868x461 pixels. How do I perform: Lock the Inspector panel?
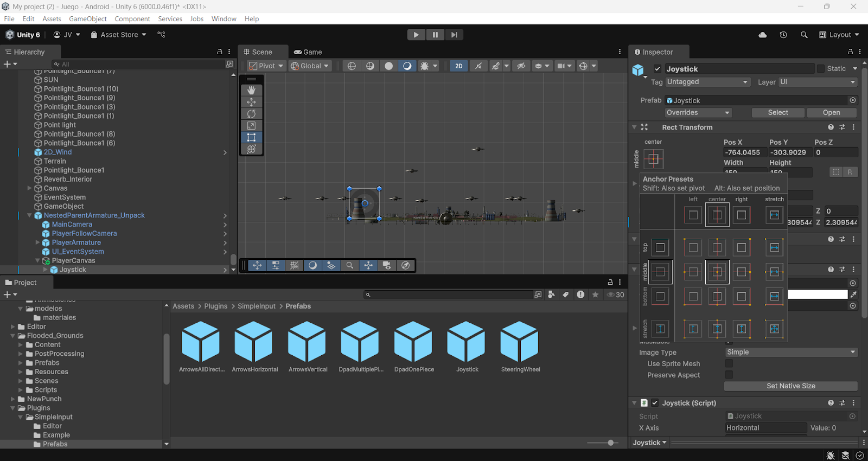click(850, 52)
